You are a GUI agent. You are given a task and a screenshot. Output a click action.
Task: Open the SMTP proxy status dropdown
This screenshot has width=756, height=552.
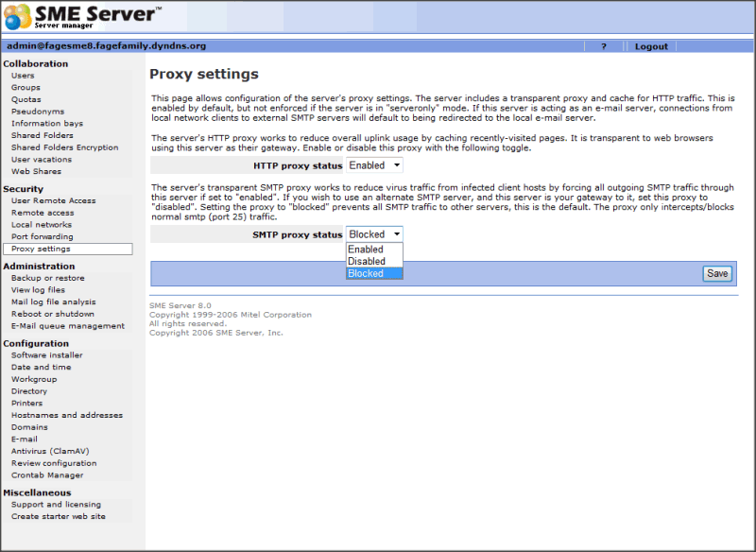374,234
